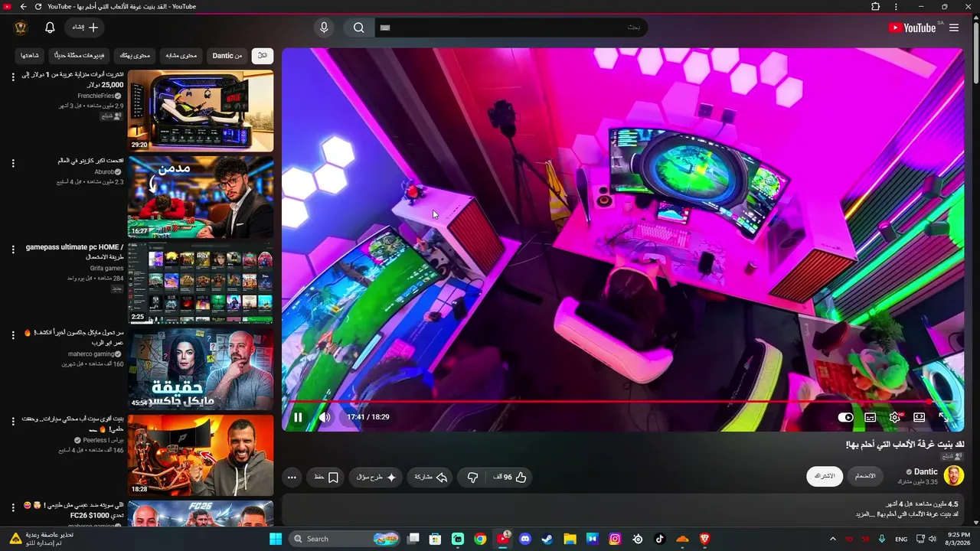This screenshot has width=980, height=551.
Task: Open the Windows Start menu
Action: [276, 539]
